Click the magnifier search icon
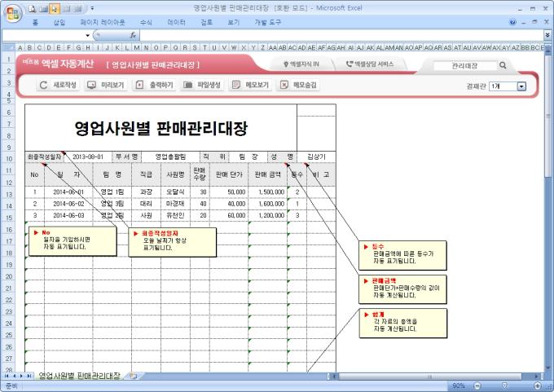 503,65
